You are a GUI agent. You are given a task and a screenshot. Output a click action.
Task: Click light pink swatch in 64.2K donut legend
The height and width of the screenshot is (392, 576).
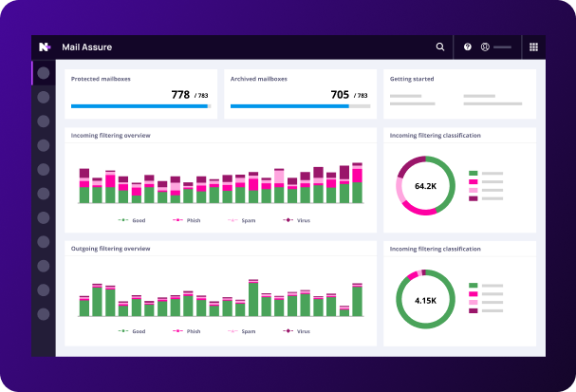click(474, 190)
